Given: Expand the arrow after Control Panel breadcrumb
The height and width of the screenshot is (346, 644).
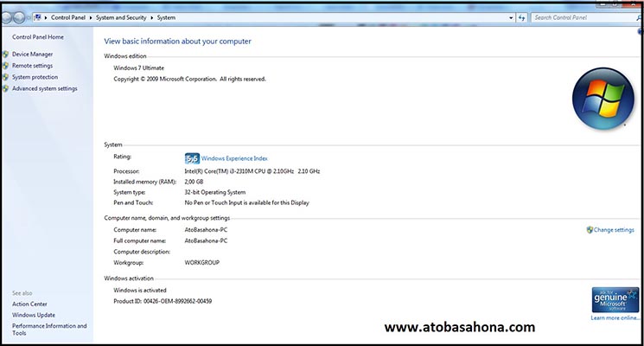Looking at the screenshot, I should (x=91, y=17).
